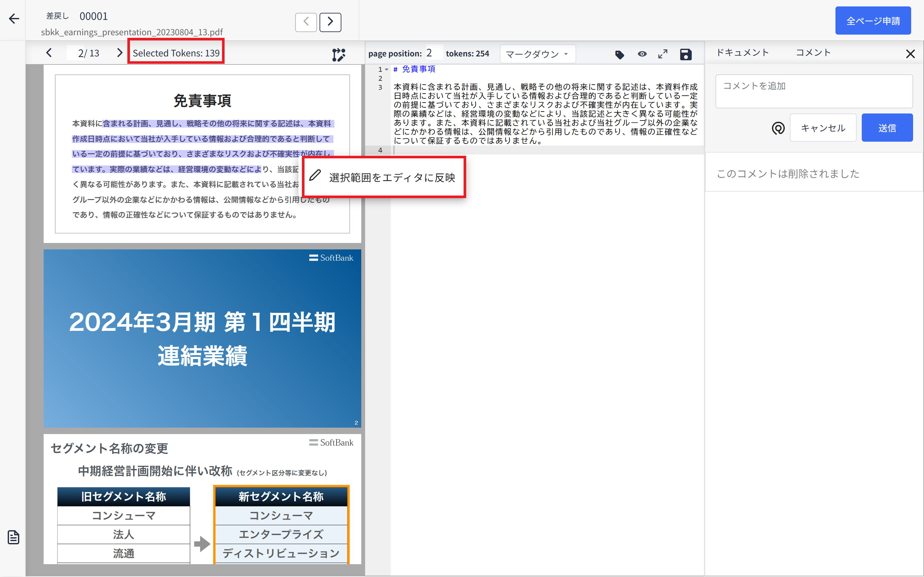Open the selection path tool icon
The image size is (924, 577).
click(x=338, y=54)
